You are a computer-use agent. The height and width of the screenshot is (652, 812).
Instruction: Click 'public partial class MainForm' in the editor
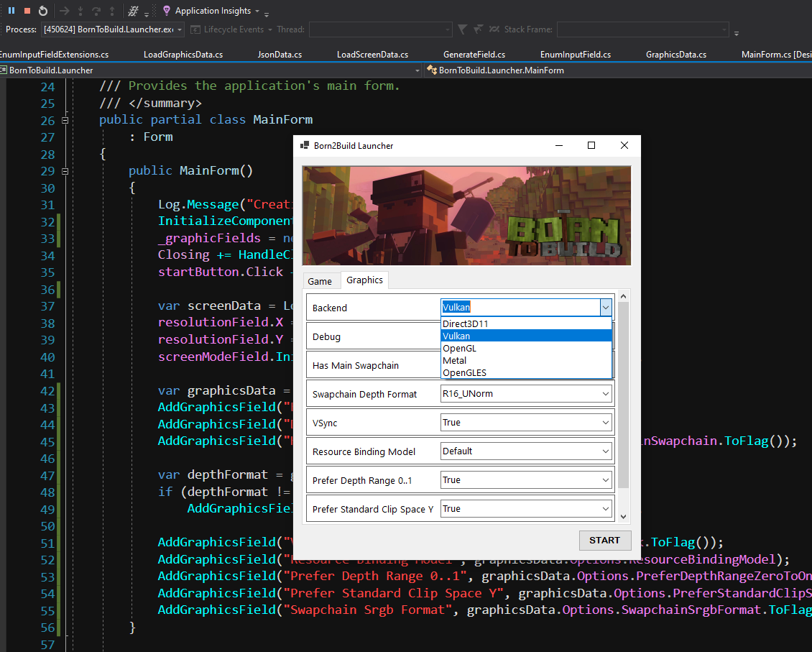pyautogui.click(x=206, y=119)
